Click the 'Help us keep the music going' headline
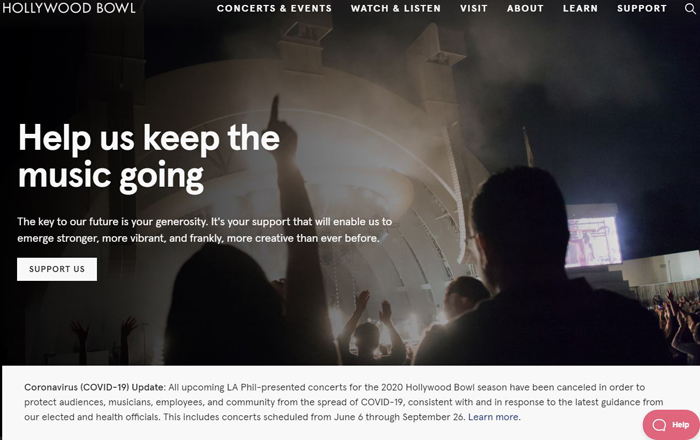Viewport: 700px width, 440px height. click(149, 158)
